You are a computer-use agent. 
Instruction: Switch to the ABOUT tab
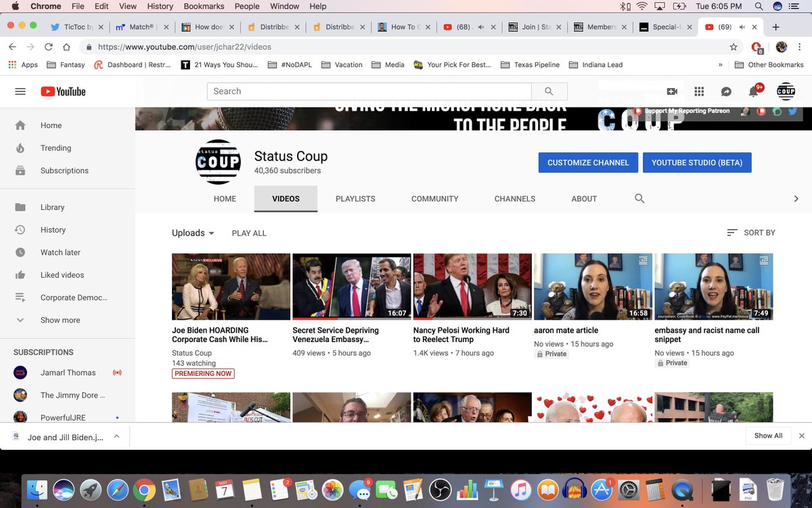(584, 198)
